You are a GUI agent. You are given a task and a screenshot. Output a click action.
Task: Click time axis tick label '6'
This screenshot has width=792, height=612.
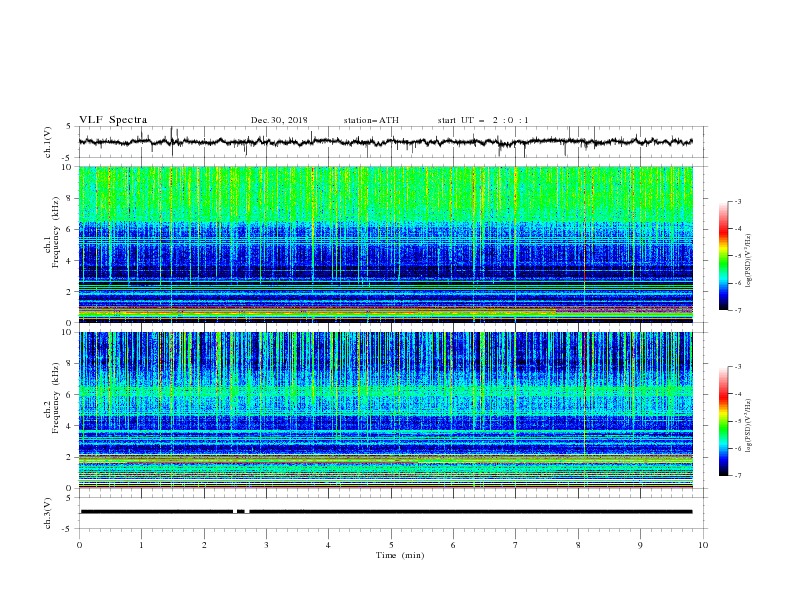453,545
